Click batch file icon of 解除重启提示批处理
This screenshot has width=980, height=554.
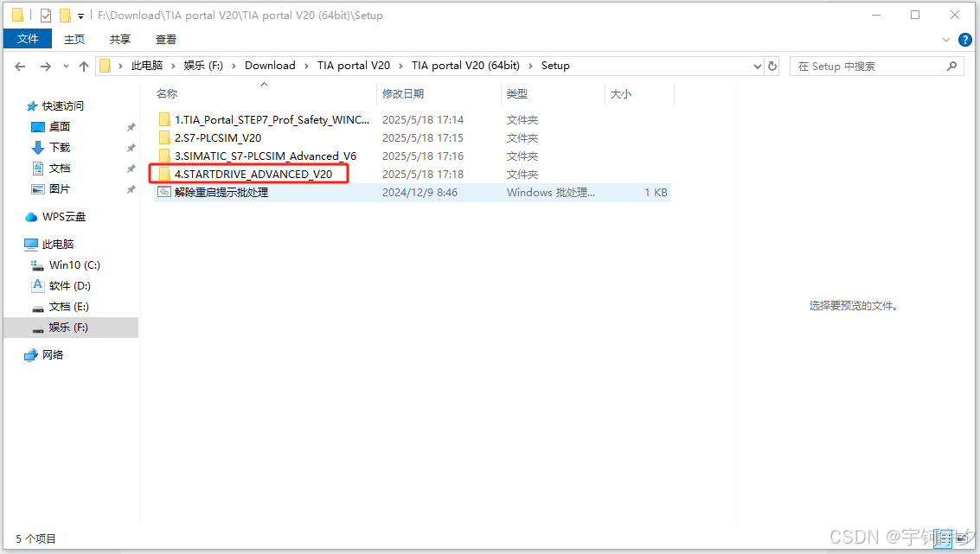point(164,192)
